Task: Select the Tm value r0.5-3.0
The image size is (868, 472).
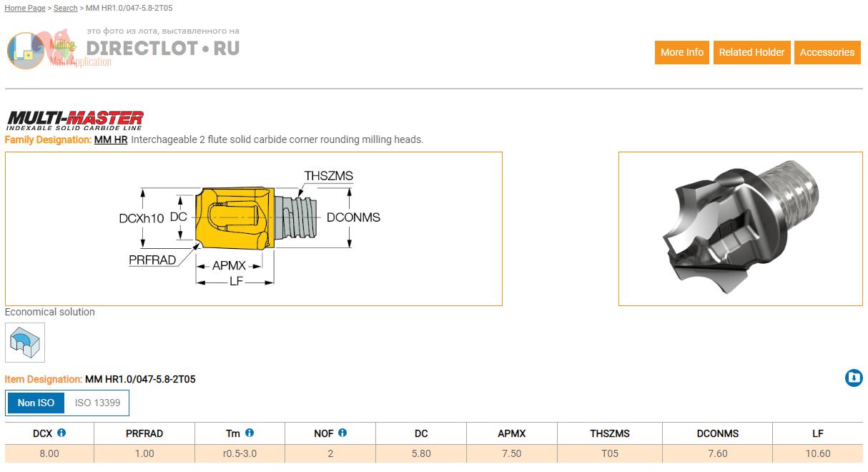Action: coord(240,453)
